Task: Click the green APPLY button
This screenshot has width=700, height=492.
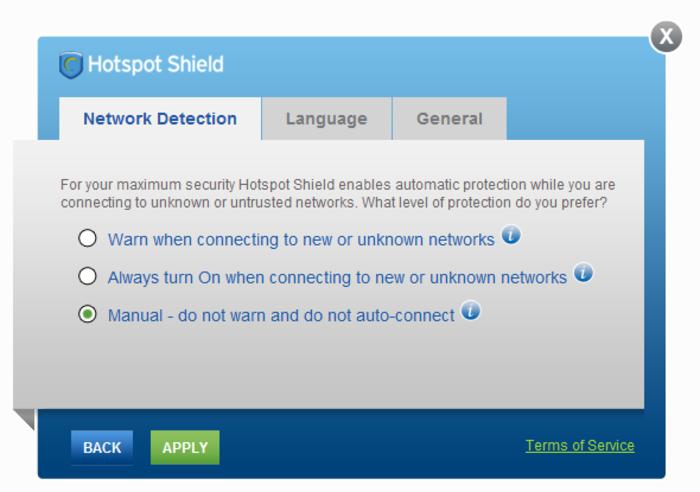Action: tap(185, 447)
